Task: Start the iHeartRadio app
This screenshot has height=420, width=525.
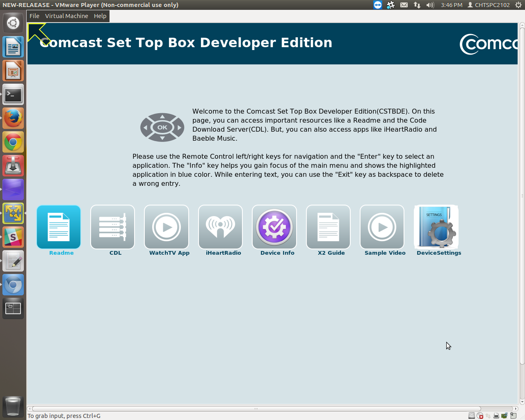Action: tap(220, 227)
